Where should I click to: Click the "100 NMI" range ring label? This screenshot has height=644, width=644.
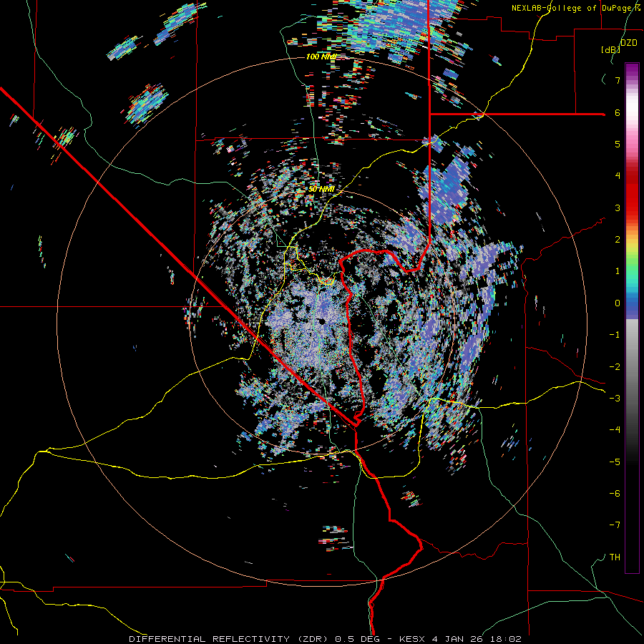pos(321,57)
